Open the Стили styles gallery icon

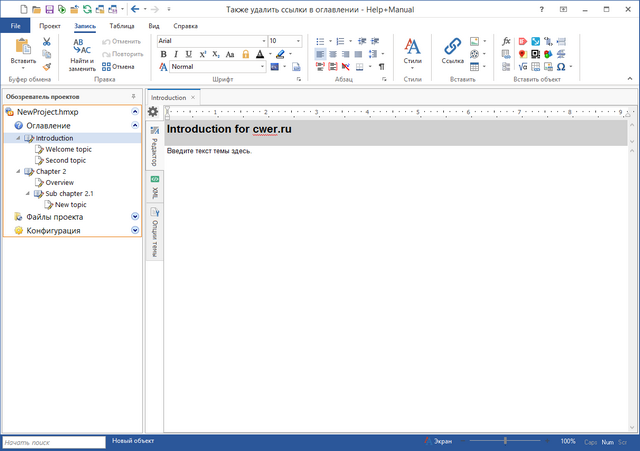pos(412,46)
